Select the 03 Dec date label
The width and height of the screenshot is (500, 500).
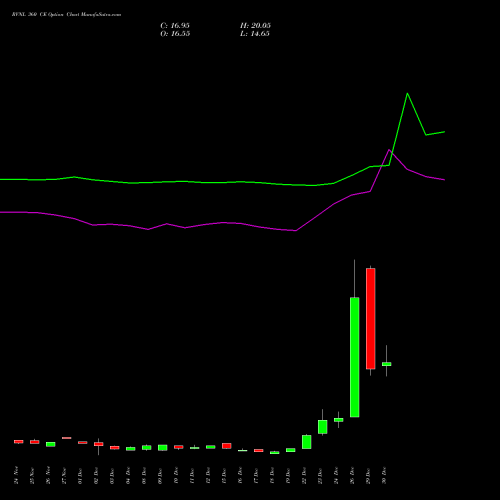[112, 475]
